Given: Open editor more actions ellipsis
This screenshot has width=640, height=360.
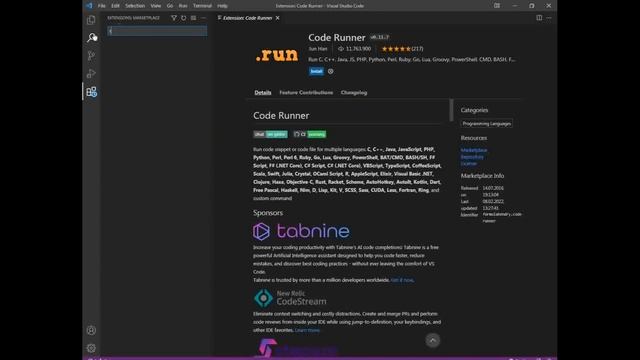Looking at the screenshot, I should 549,18.
